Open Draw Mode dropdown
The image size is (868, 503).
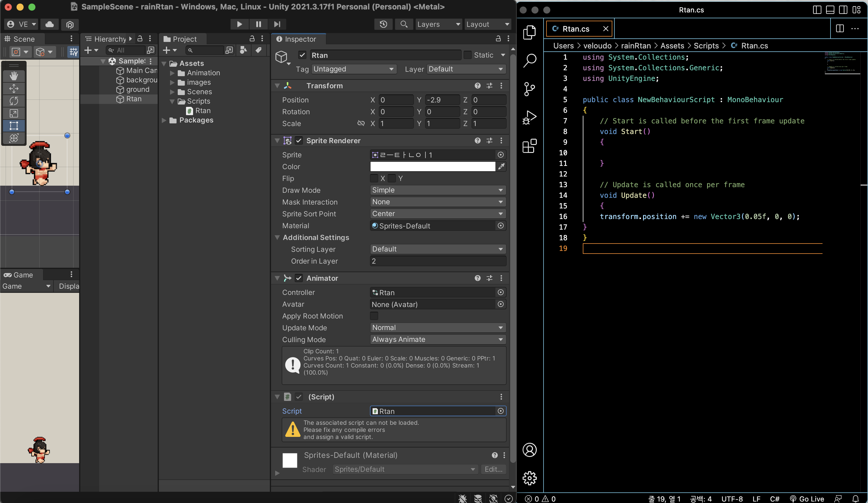click(x=438, y=190)
